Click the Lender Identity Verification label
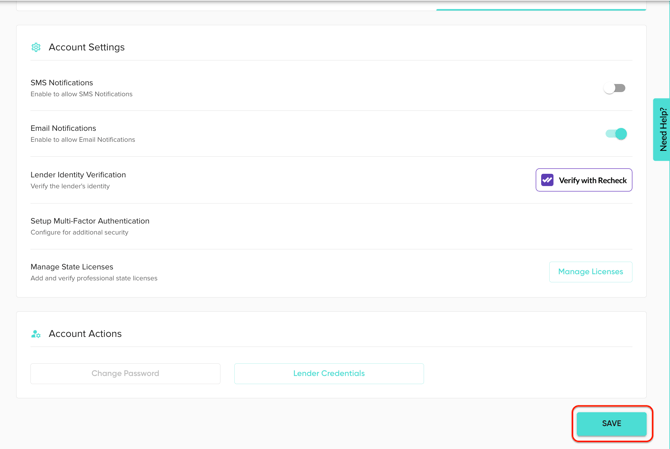Image resolution: width=670 pixels, height=449 pixels. coord(78,175)
